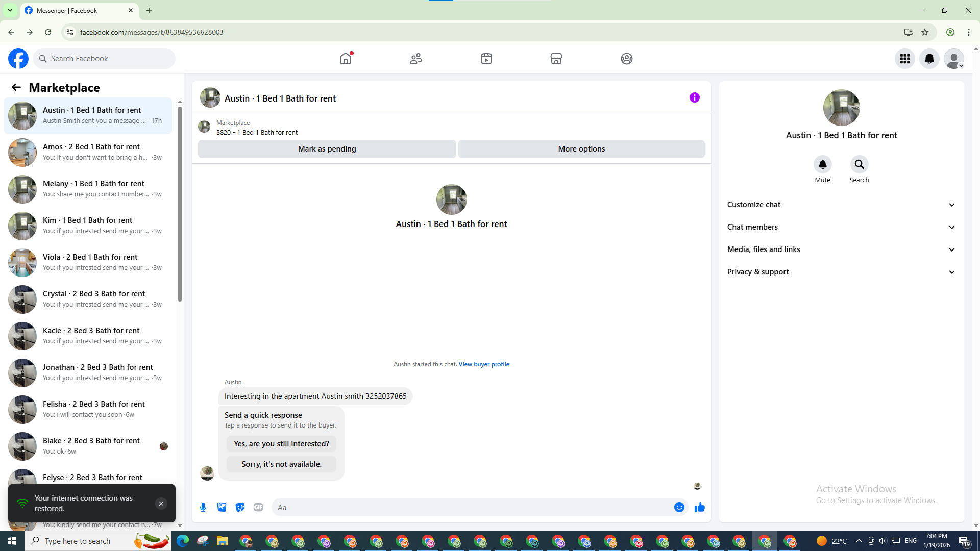Viewport: 980px width, 551px height.
Task: Open Facebook notifications bell
Action: click(x=929, y=59)
